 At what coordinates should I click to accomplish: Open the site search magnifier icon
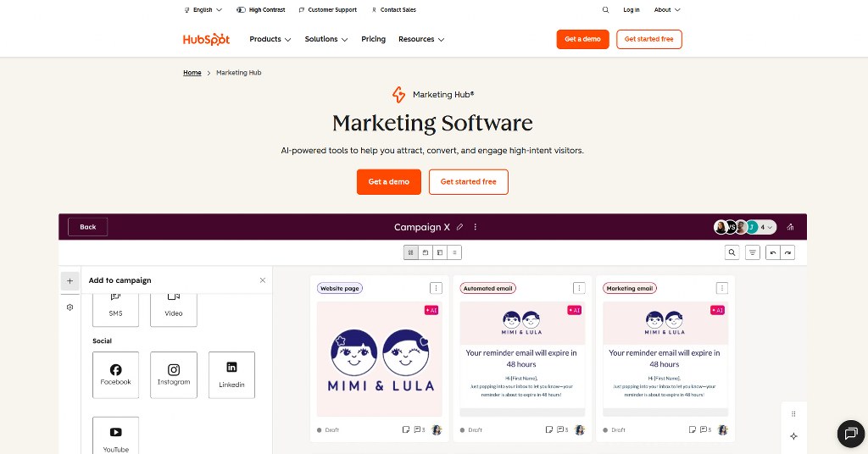[x=605, y=10]
